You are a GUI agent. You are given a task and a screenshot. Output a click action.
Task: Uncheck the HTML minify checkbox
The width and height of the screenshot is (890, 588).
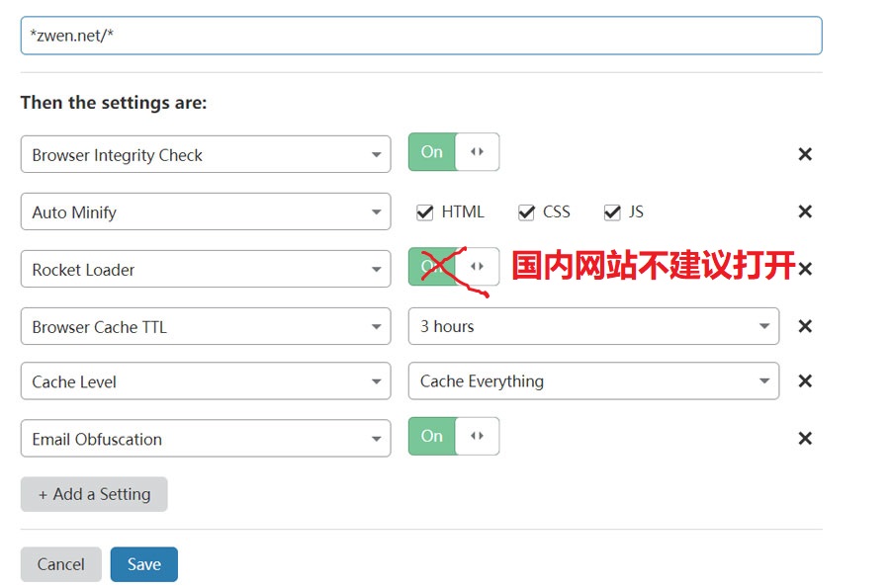425,212
